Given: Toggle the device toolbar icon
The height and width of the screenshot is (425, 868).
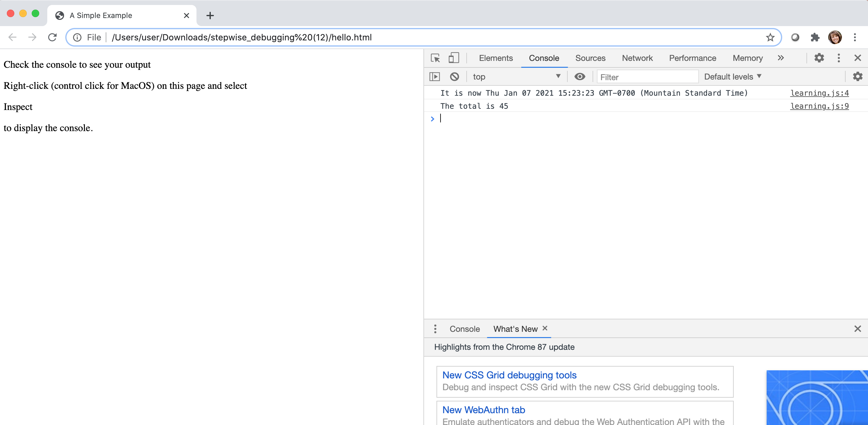Looking at the screenshot, I should (454, 58).
